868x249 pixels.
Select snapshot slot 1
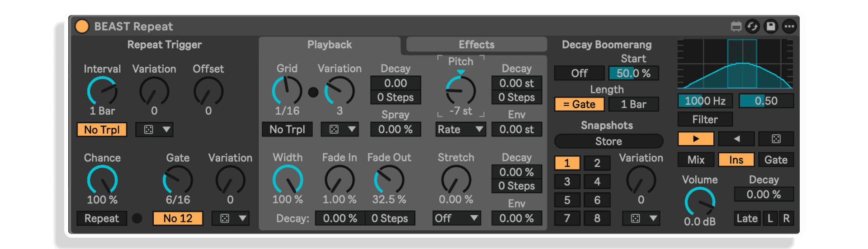567,163
